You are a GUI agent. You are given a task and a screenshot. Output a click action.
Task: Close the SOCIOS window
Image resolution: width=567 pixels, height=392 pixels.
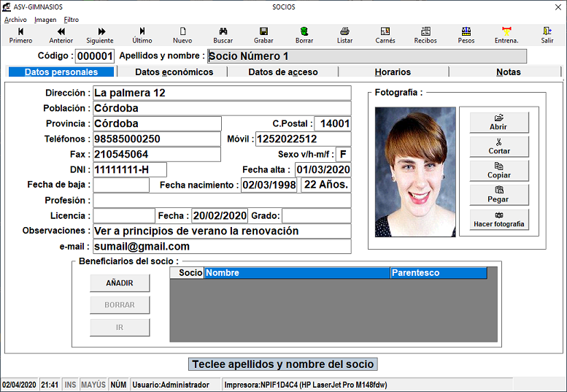coord(558,7)
